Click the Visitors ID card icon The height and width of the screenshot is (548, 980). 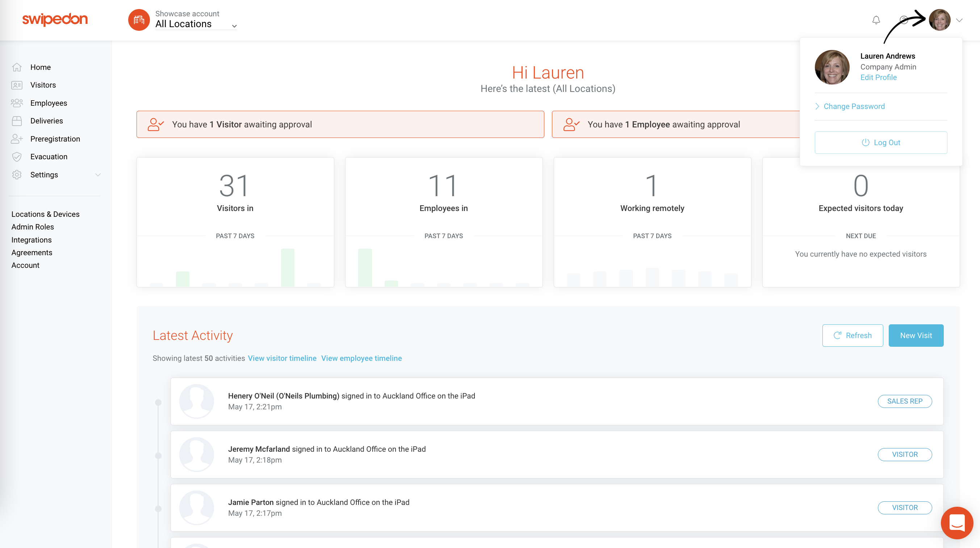click(17, 85)
